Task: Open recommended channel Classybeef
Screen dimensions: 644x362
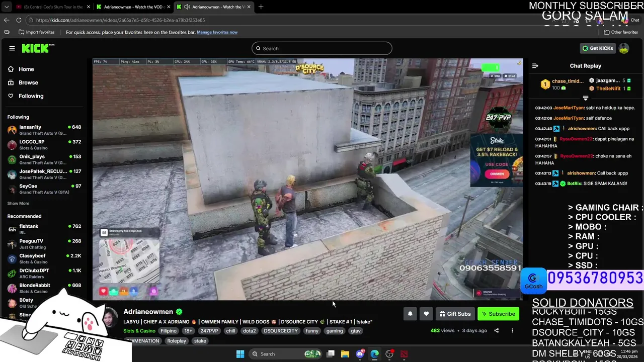Action: [x=44, y=258]
